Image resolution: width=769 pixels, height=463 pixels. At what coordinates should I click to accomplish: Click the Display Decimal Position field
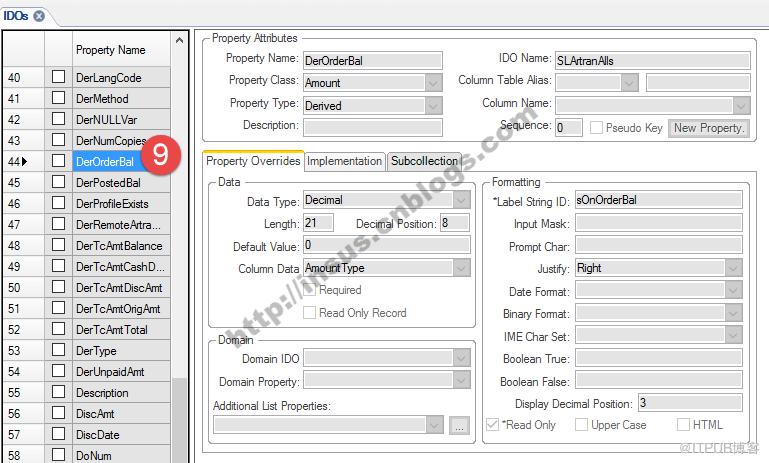tap(690, 403)
